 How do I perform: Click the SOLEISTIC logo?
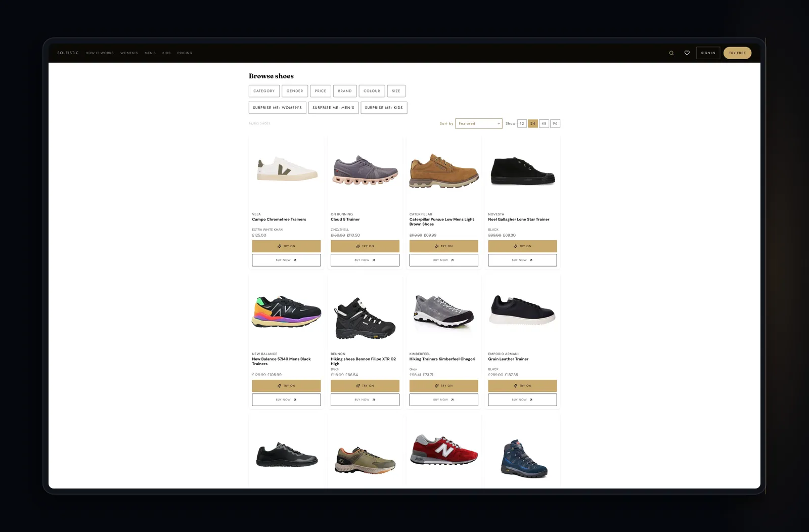pyautogui.click(x=68, y=53)
